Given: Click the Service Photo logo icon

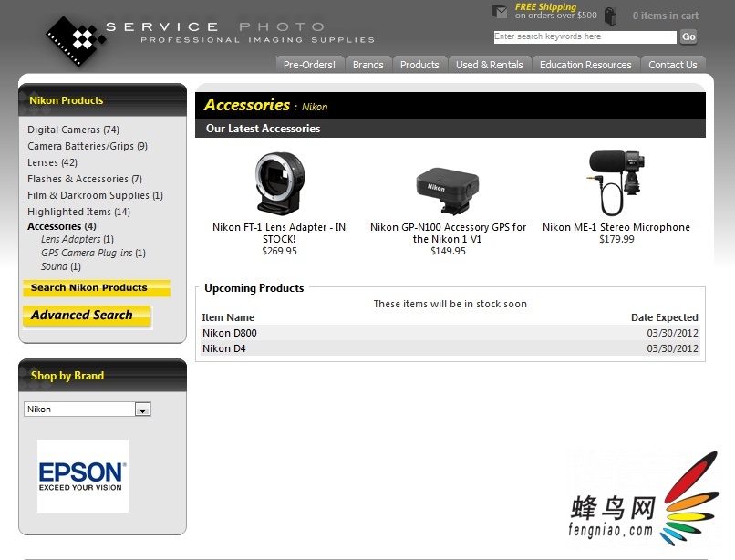Looking at the screenshot, I should click(x=76, y=41).
